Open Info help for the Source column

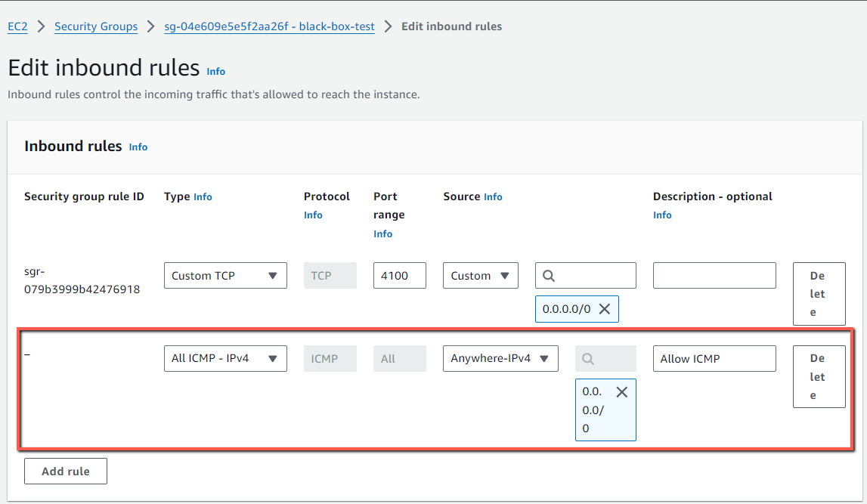tap(493, 196)
